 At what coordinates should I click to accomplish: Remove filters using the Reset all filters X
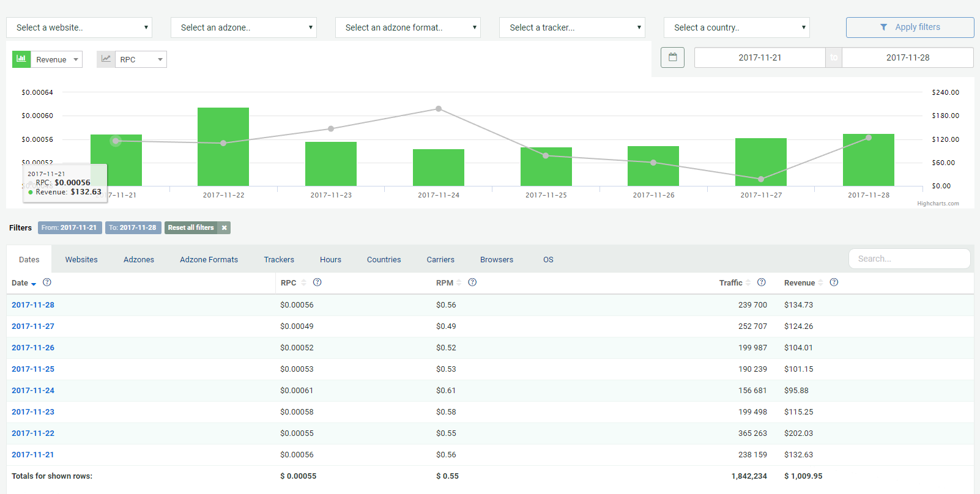[225, 228]
